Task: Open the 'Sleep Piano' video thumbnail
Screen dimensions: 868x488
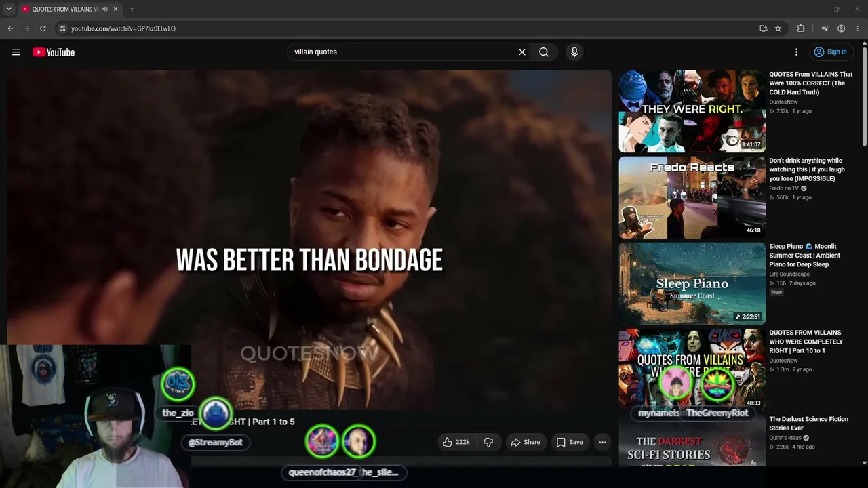Action: pyautogui.click(x=692, y=284)
